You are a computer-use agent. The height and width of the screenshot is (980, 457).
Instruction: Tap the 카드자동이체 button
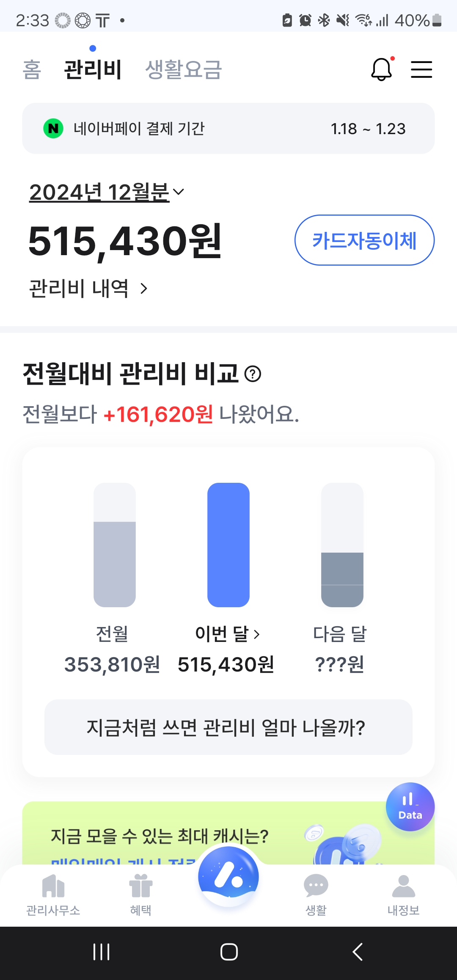[x=364, y=240]
